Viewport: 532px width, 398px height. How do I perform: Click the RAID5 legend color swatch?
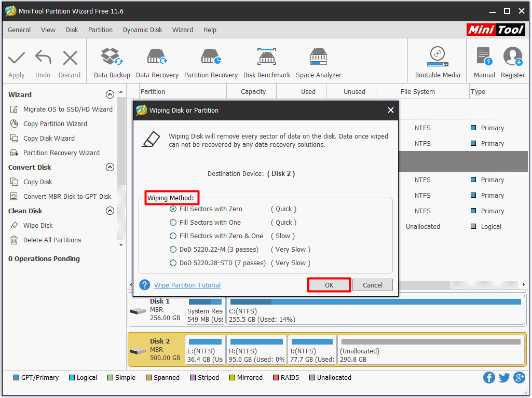point(276,378)
